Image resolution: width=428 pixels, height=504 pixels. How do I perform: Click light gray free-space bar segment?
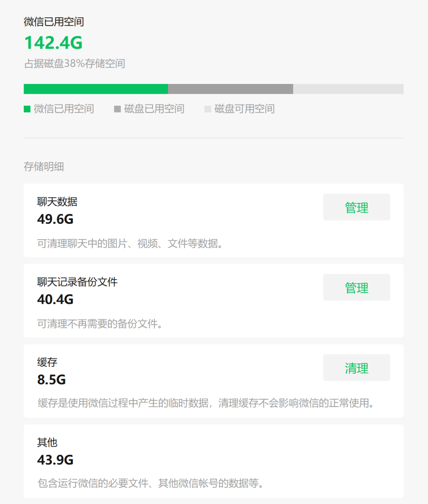pyautogui.click(x=348, y=89)
